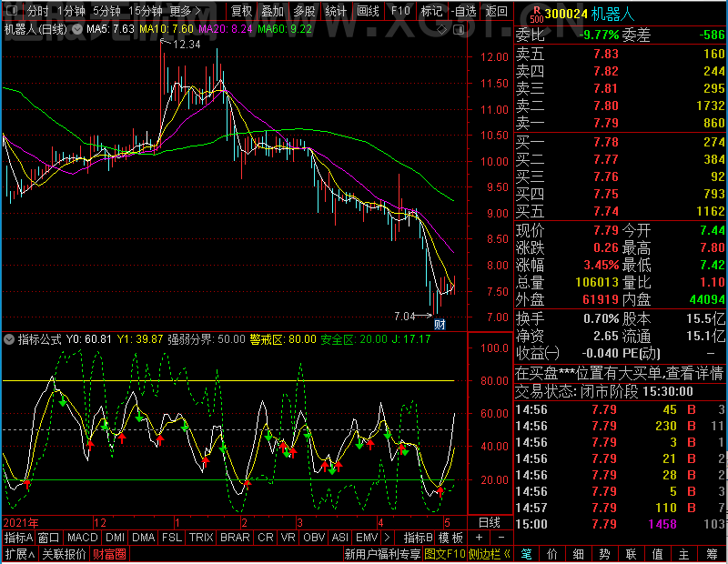Screen dimensions: 728x564
Task: Expand the 更多 periods list
Action: coord(185,11)
